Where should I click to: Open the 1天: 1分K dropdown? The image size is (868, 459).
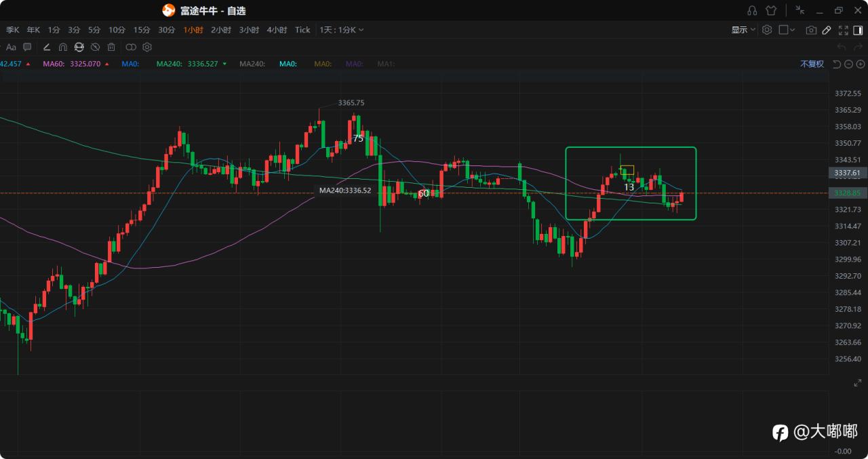[342, 30]
